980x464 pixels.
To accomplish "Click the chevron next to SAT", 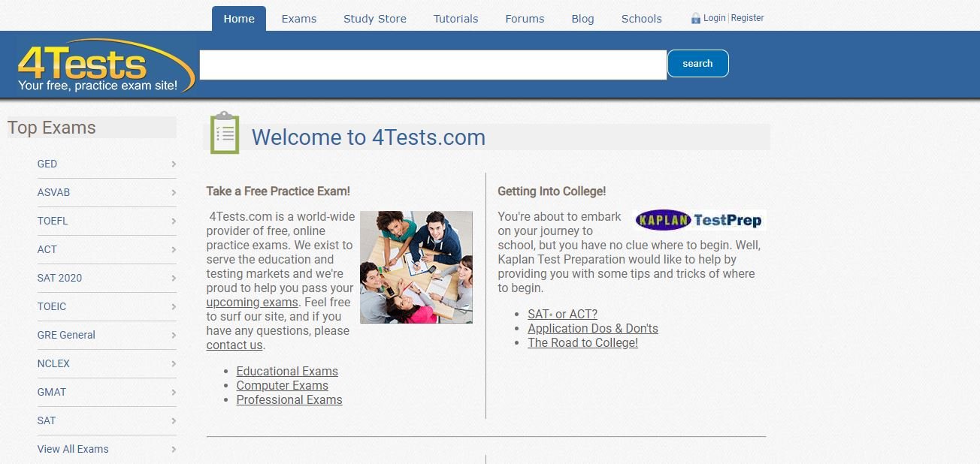I will 174,420.
